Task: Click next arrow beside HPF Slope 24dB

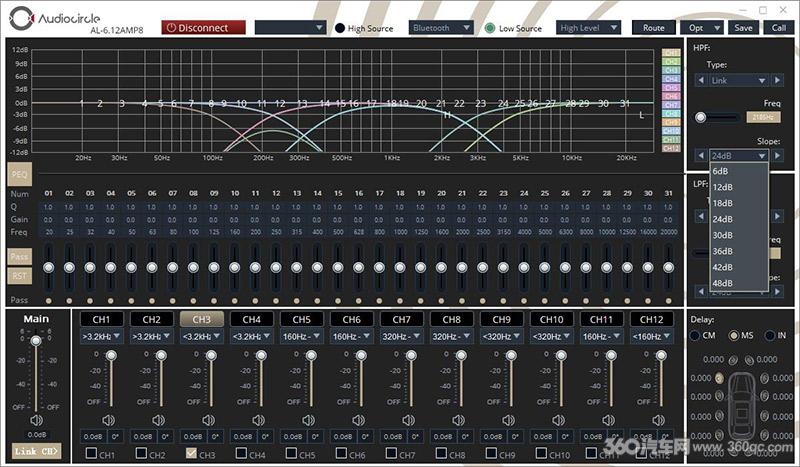Action: coord(777,155)
